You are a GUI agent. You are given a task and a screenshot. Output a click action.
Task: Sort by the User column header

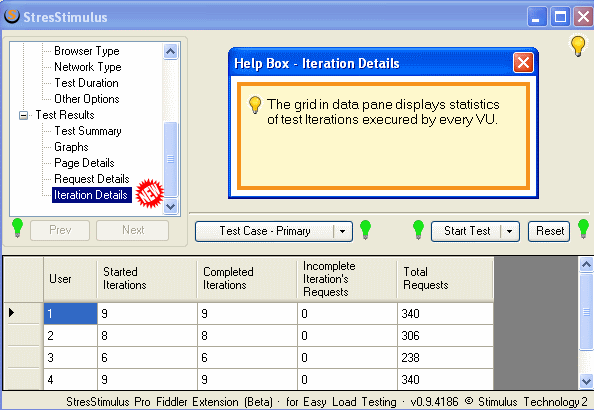pos(70,279)
